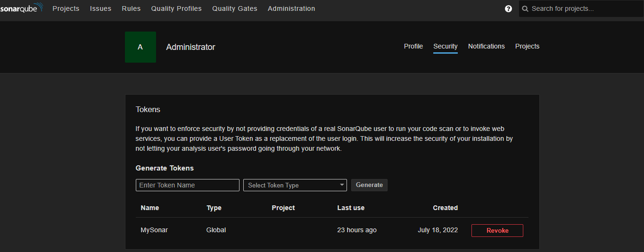Open the Administration menu
Viewport: 644px width, 252px height.
click(291, 8)
